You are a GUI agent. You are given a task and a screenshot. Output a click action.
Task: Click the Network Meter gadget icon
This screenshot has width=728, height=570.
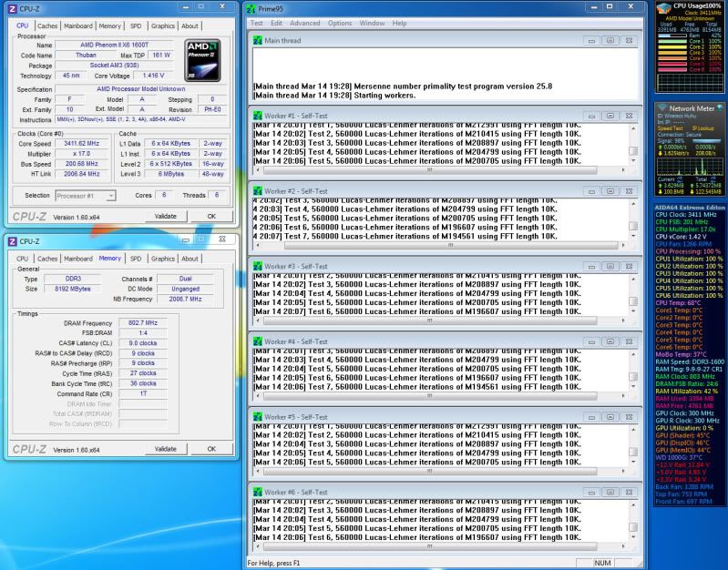(662, 108)
